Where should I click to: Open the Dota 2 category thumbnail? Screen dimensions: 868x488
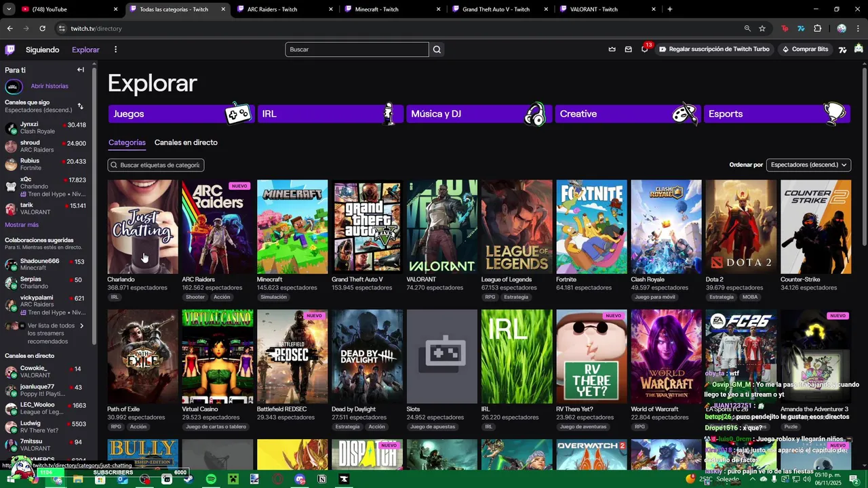[x=741, y=226]
